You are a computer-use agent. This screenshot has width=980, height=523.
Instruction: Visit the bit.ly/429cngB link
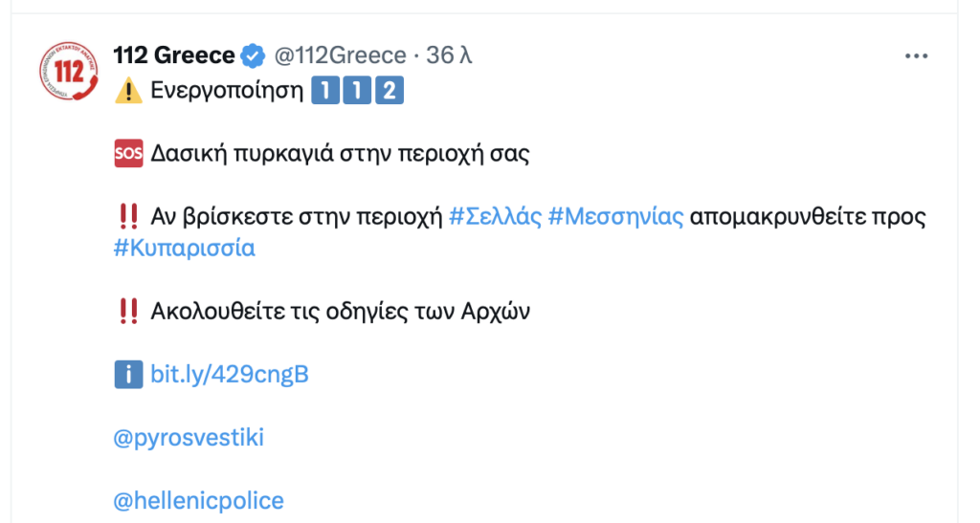pos(230,374)
